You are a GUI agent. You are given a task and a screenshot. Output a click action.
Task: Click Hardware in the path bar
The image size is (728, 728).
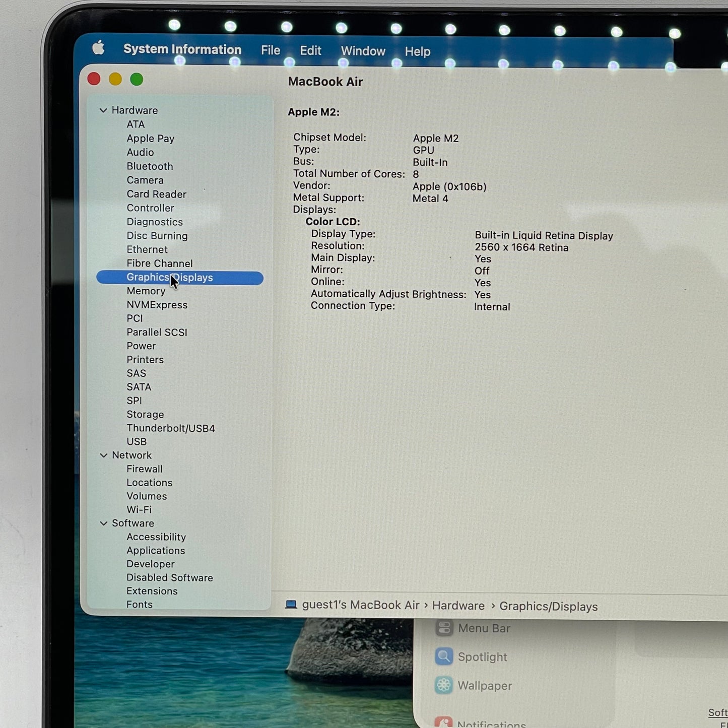pos(458,606)
